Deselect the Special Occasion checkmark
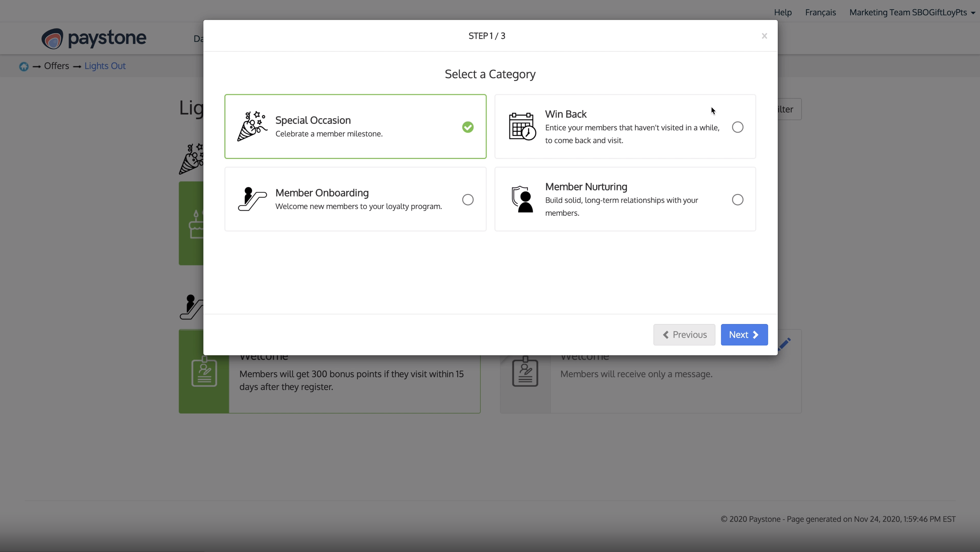 468,127
